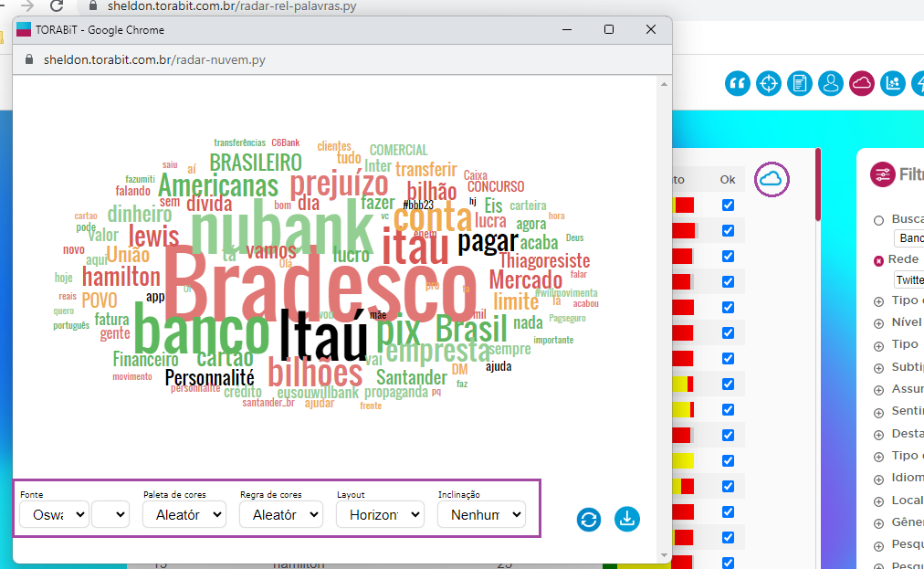Expand the Subti filter section
This screenshot has height=569, width=924.
[x=878, y=368]
